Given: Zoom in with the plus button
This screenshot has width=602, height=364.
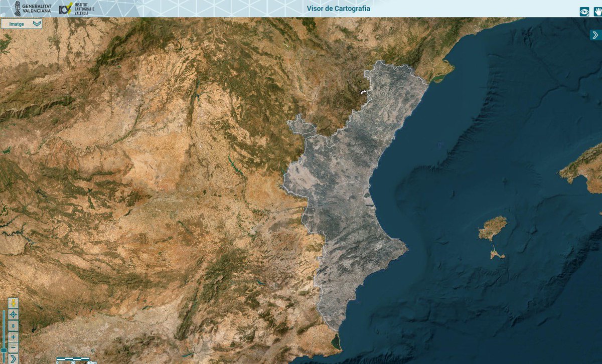Looking at the screenshot, I should (x=13, y=337).
